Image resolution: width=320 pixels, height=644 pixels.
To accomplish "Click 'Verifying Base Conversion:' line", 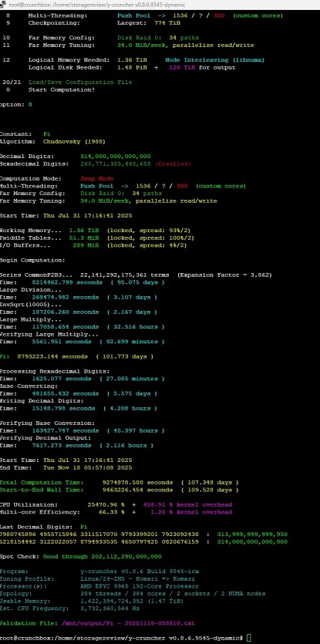I will pyautogui.click(x=47, y=423).
